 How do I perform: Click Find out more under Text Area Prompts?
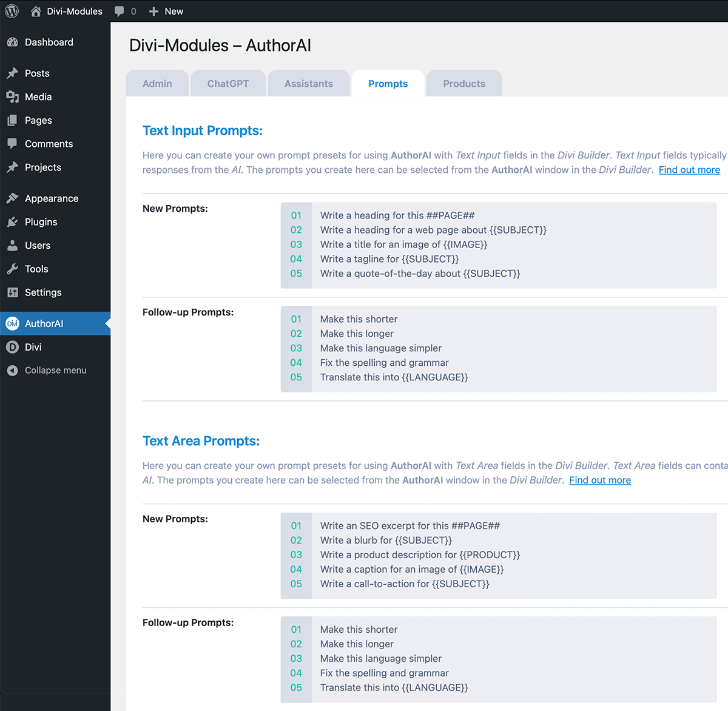(x=600, y=480)
